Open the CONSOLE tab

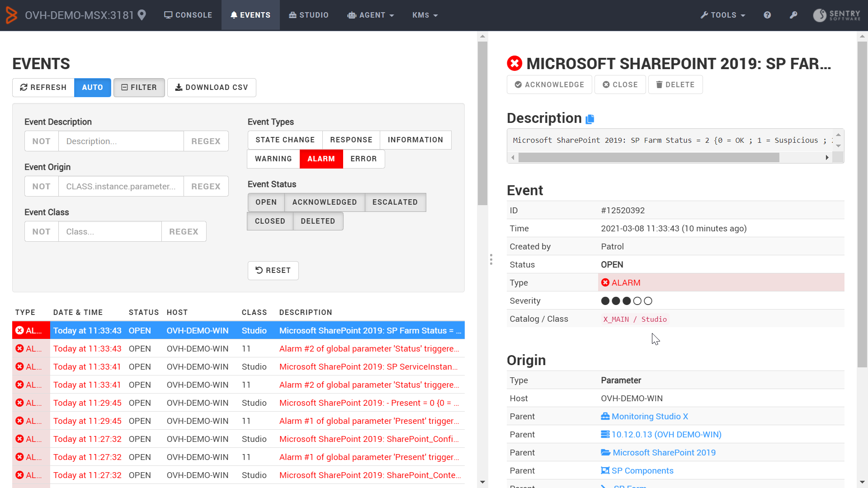click(188, 15)
